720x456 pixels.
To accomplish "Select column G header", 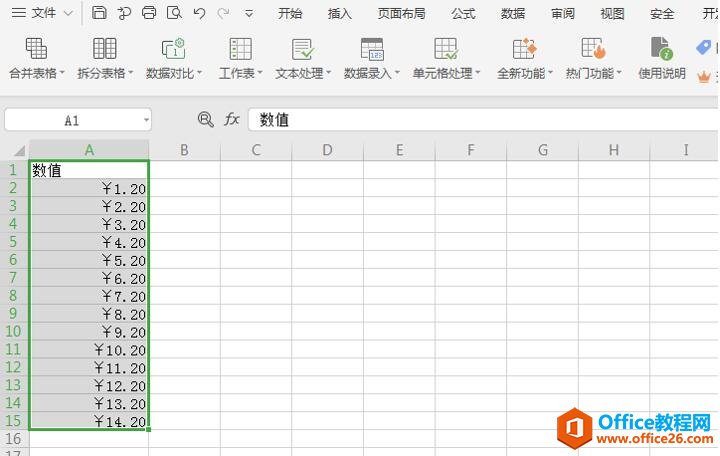I will click(542, 150).
